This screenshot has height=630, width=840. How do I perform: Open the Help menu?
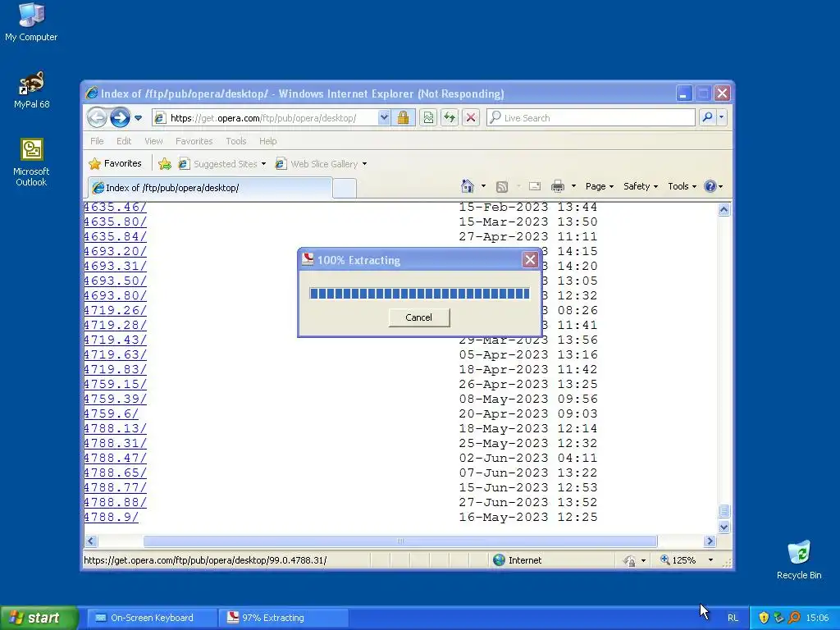point(268,141)
